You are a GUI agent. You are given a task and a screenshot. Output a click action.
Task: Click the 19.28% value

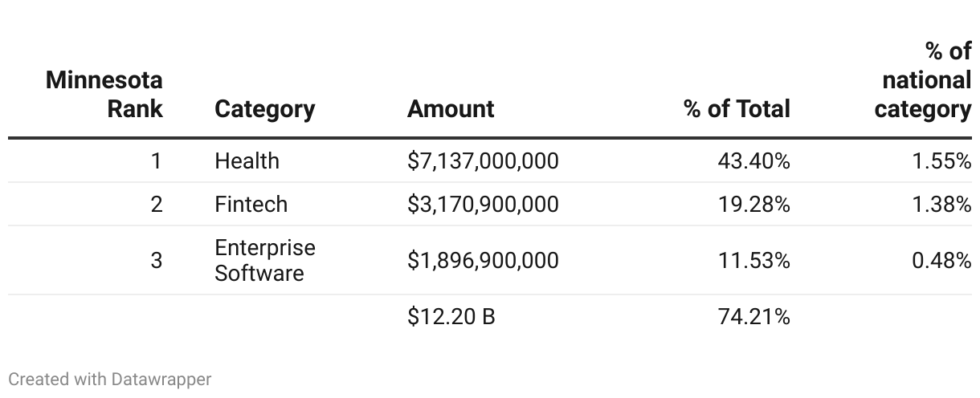[753, 205]
